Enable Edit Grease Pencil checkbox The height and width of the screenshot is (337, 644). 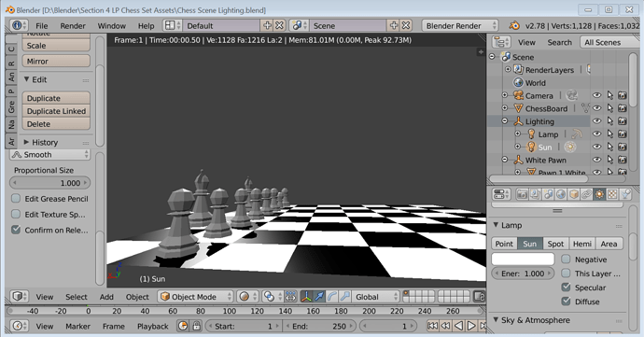(x=16, y=199)
